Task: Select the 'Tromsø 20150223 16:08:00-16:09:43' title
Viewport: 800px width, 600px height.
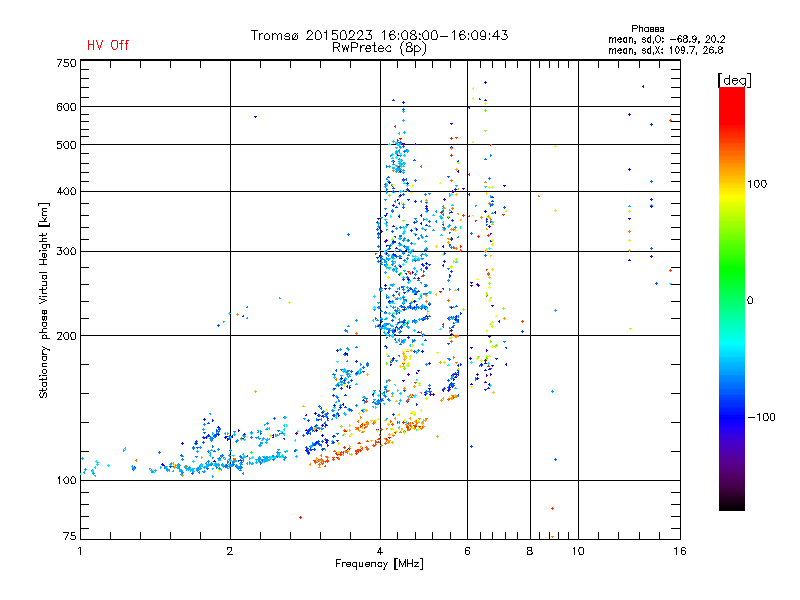Action: point(379,35)
